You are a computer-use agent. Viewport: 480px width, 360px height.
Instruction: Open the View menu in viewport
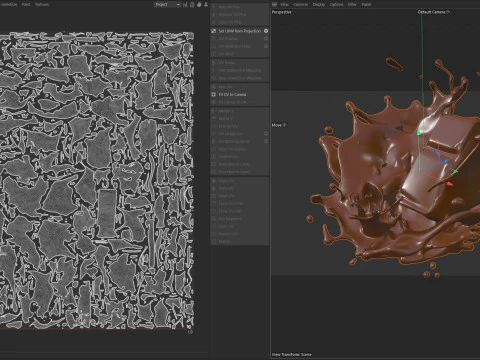tap(284, 4)
